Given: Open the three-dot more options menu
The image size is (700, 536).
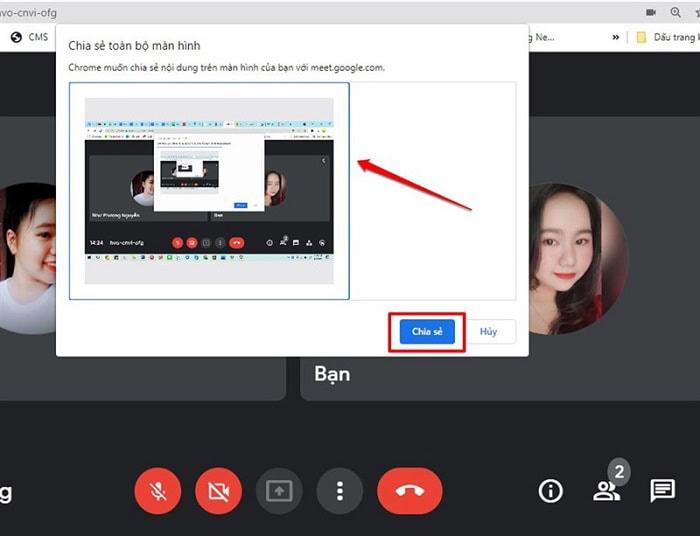Looking at the screenshot, I should click(x=340, y=491).
